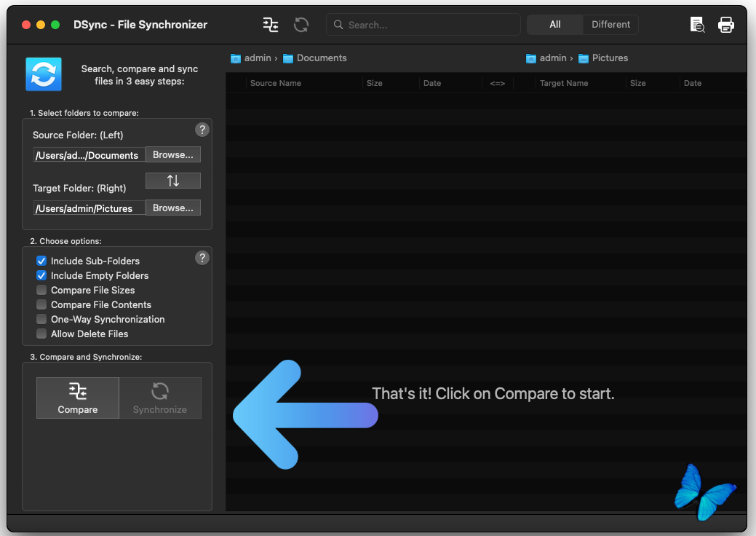Enable One-Way Synchronization
This screenshot has width=756, height=536.
[x=41, y=319]
